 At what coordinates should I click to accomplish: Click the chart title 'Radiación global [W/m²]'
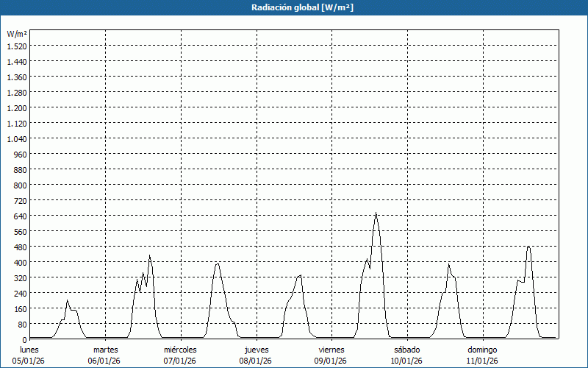click(x=293, y=7)
